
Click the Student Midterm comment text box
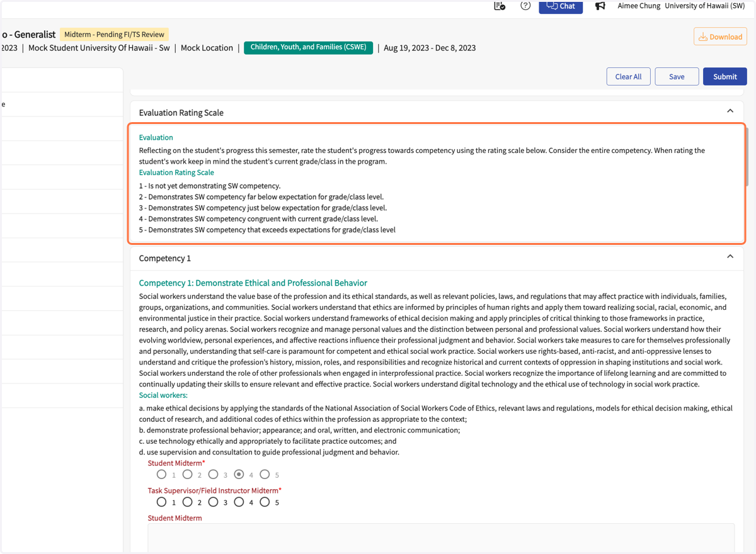click(x=441, y=538)
